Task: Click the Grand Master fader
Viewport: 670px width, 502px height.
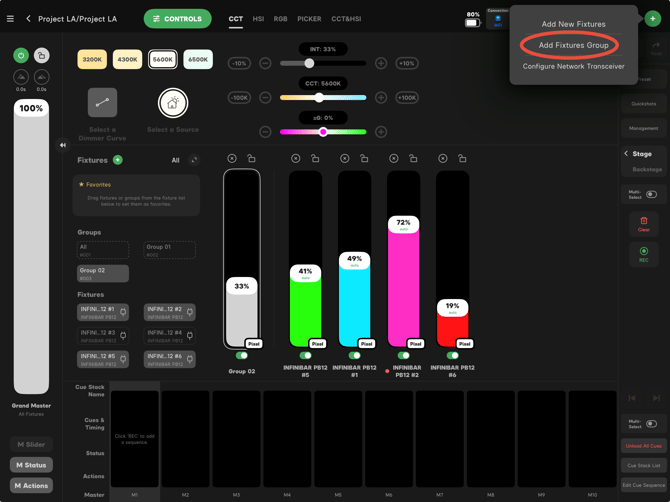Action: (31, 247)
